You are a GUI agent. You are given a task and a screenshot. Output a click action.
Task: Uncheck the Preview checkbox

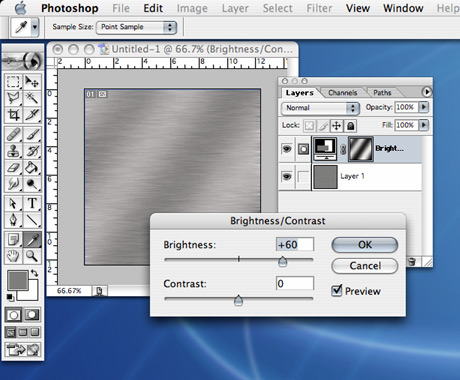337,290
